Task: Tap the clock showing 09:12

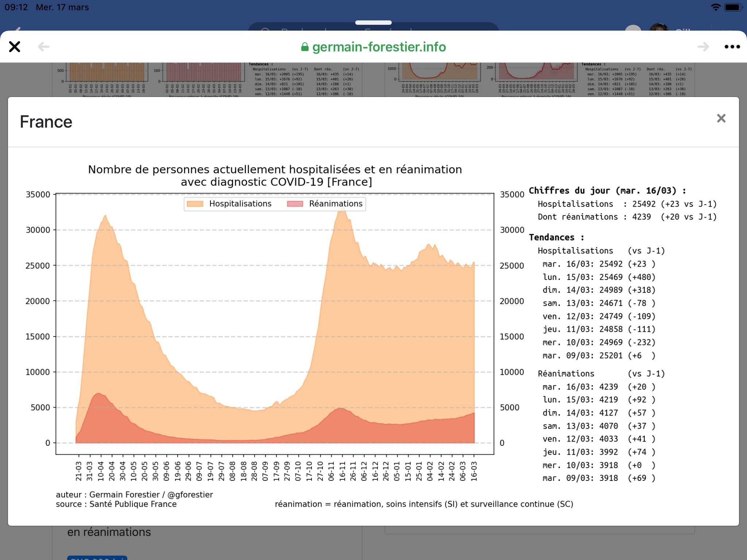Action: [16, 7]
